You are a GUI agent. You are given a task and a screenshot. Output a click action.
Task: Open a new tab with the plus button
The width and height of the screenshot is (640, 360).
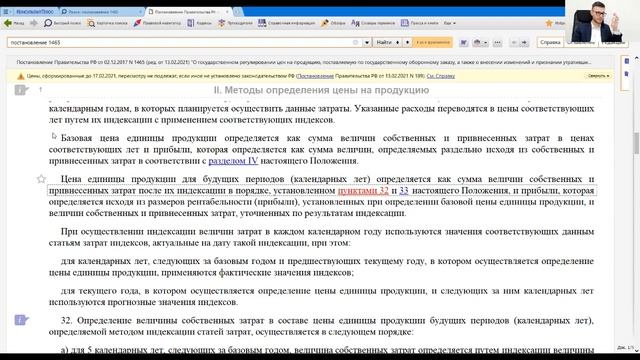click(x=238, y=12)
